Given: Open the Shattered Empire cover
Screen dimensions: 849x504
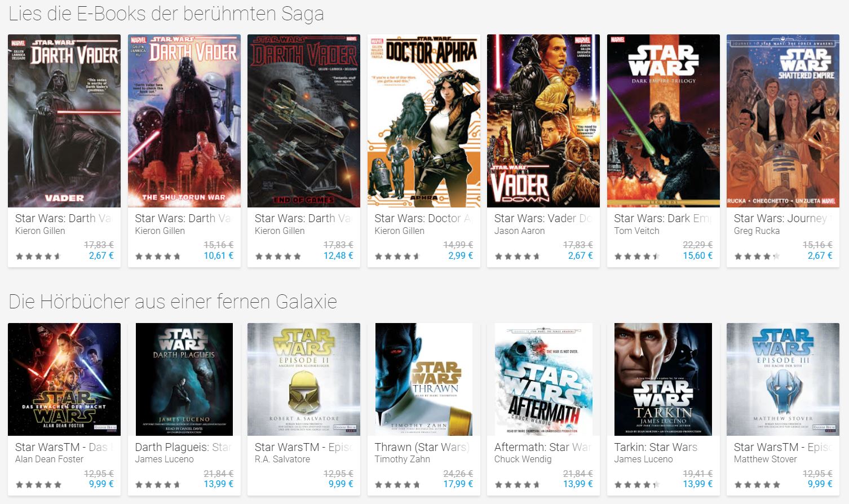Looking at the screenshot, I should coord(783,121).
